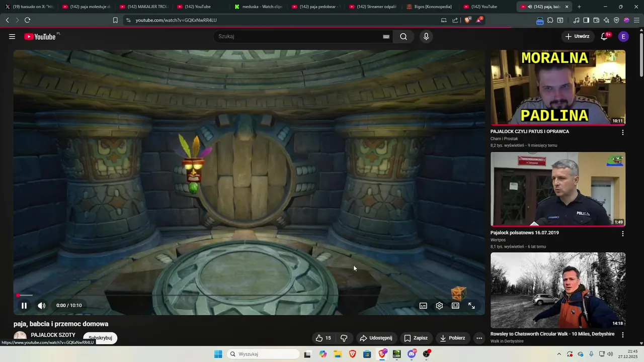Toggle the browser sidebar panel
Image resolution: width=644 pixels, height=362 pixels.
pos(586,20)
